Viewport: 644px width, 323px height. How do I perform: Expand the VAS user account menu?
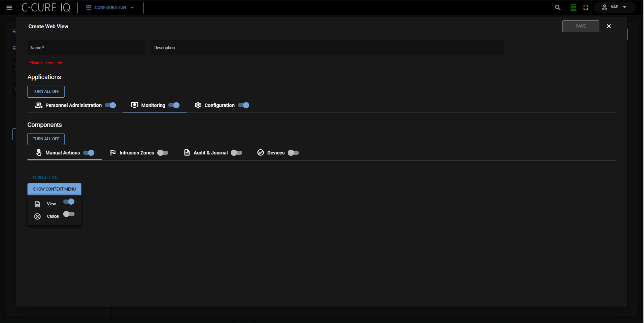tap(614, 7)
